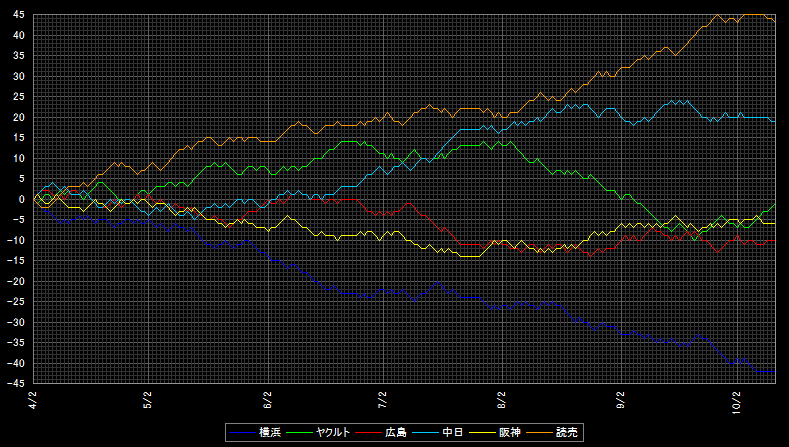The width and height of the screenshot is (789, 447).
Task: Click the 中日 legend entry
Action: [x=437, y=432]
